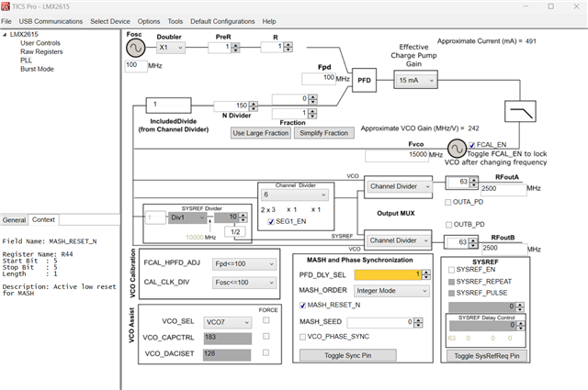Switch to the General tab
This screenshot has width=588, height=390.
[15, 220]
